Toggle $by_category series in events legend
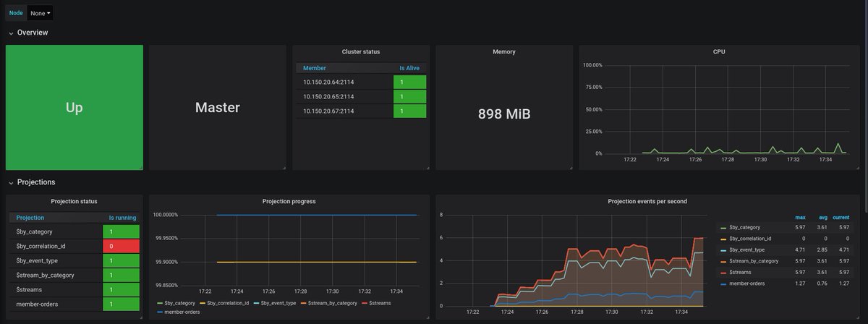The image size is (868, 324). click(x=744, y=228)
